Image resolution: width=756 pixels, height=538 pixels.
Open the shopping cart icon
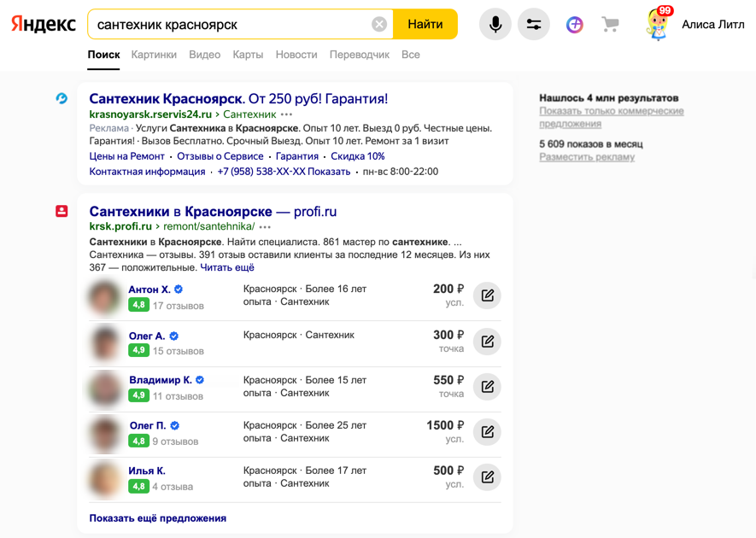[x=610, y=25]
